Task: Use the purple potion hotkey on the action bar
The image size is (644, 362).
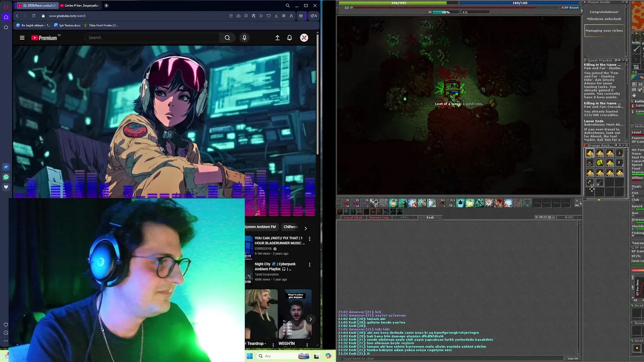Action: [356, 203]
